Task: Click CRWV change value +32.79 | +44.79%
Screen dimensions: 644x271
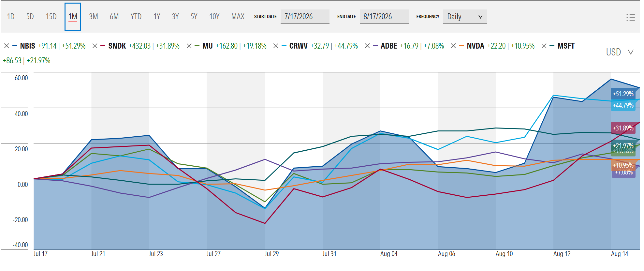Action: (334, 46)
